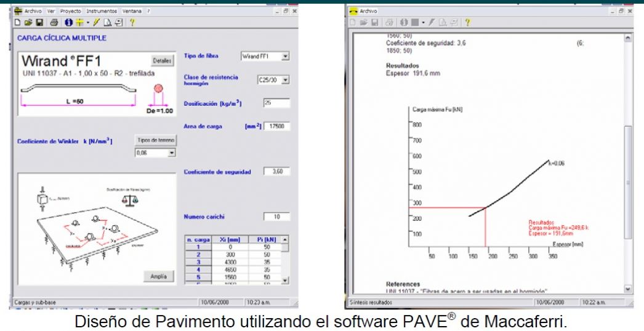Click the right window scrollbar up arrow
Viewport: 644px width, 331px height.
(628, 38)
